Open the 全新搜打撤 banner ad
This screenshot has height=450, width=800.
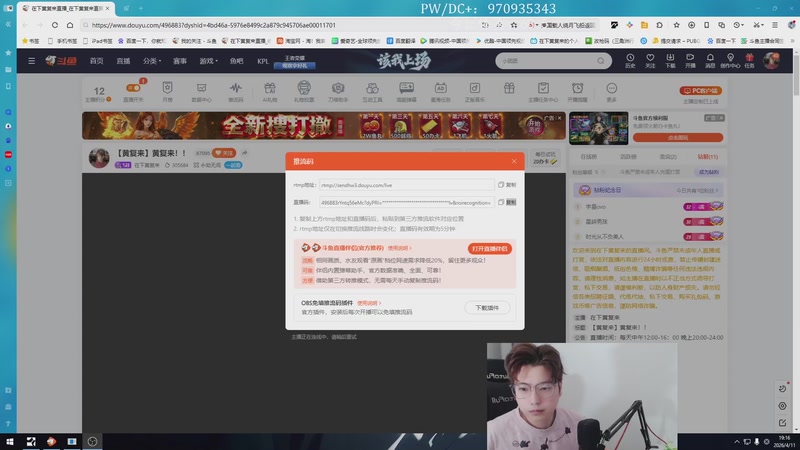(x=323, y=126)
